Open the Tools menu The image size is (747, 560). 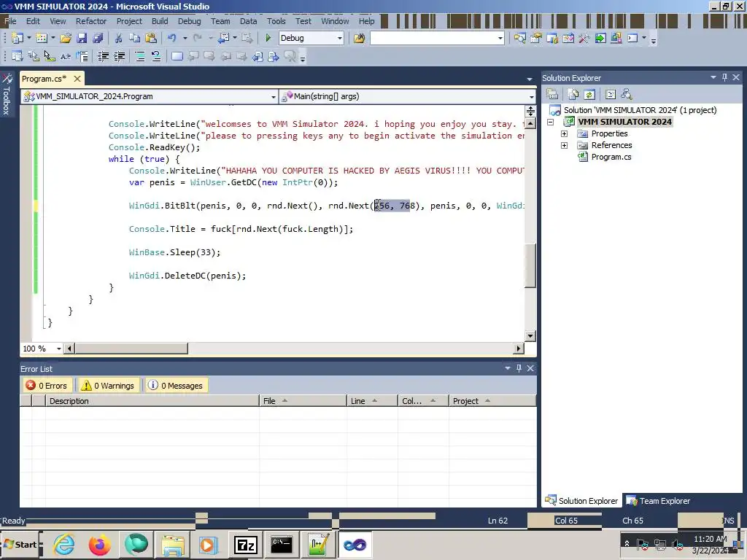click(276, 21)
